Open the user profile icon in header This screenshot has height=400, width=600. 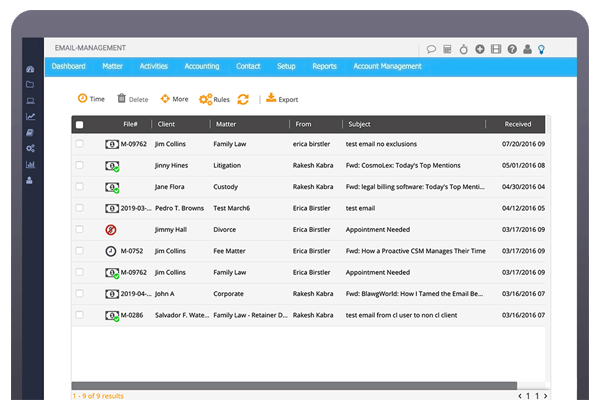pyautogui.click(x=527, y=49)
